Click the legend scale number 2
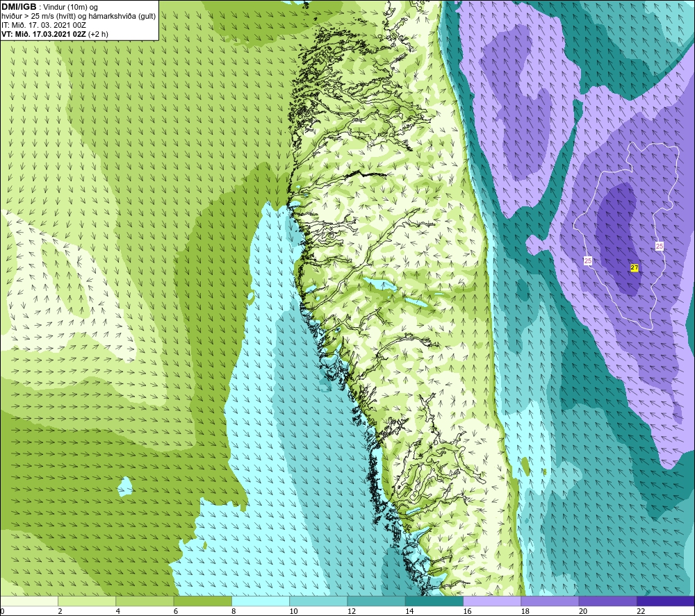This screenshot has width=695, height=616. 60,612
